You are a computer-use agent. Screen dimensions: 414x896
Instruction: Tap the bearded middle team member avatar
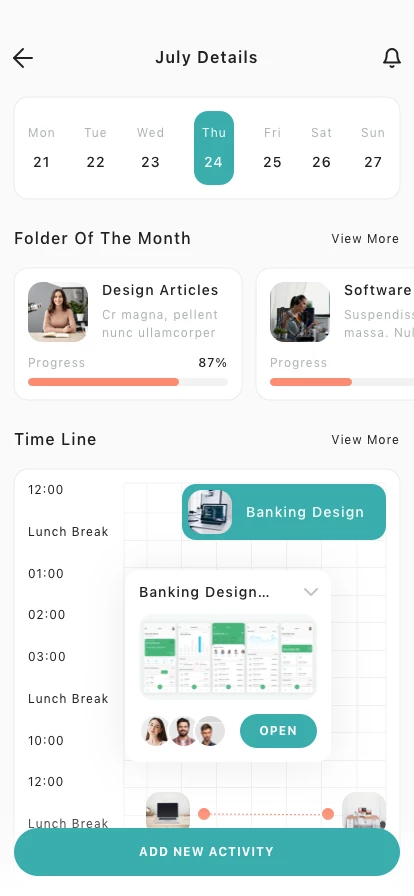pos(183,731)
